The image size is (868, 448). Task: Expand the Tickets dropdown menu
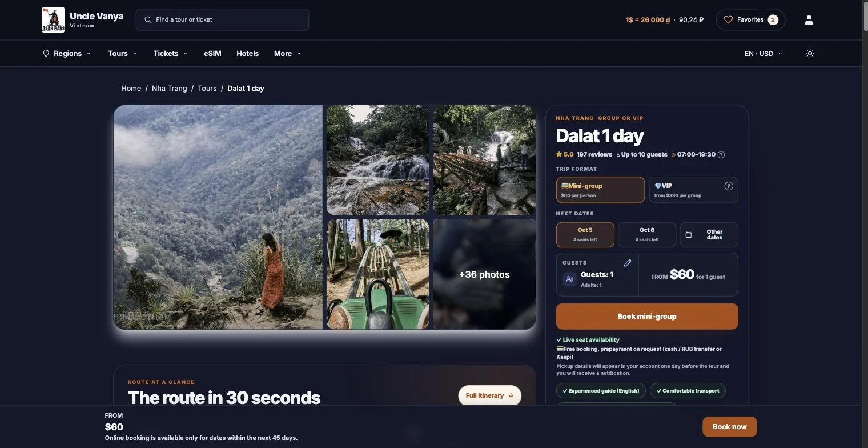click(x=170, y=53)
